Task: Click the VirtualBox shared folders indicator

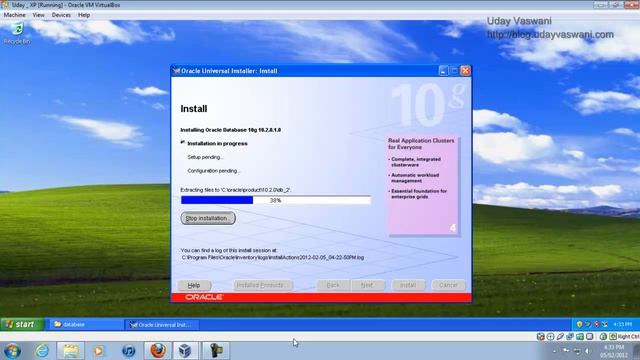Action: point(580,337)
